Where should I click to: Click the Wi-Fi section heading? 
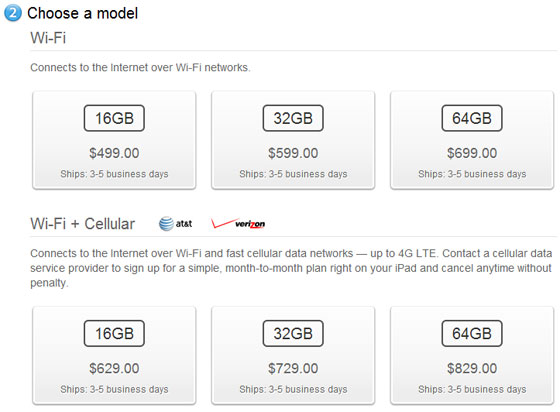click(x=48, y=37)
